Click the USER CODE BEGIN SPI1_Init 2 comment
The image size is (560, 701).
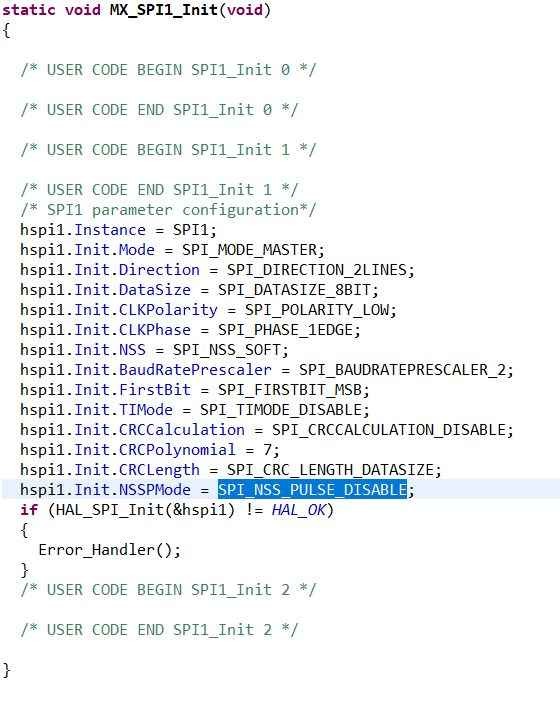pyautogui.click(x=168, y=590)
